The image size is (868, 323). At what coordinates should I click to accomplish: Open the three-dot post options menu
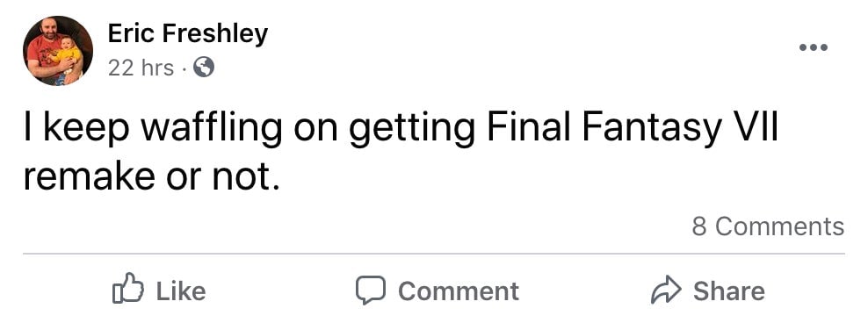(x=814, y=47)
